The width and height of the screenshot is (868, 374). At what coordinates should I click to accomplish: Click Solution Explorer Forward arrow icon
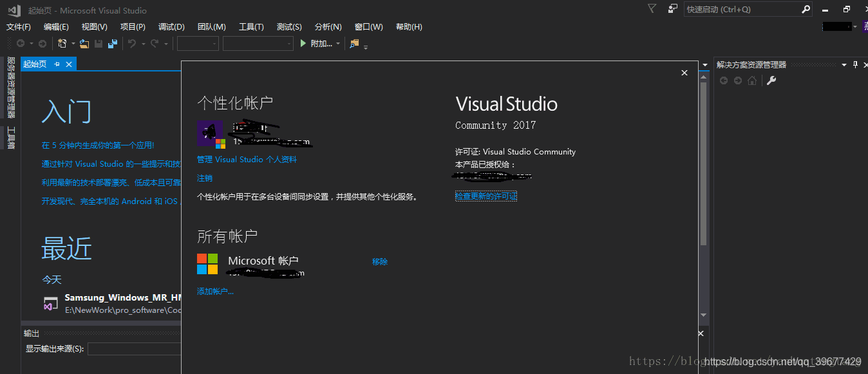738,80
